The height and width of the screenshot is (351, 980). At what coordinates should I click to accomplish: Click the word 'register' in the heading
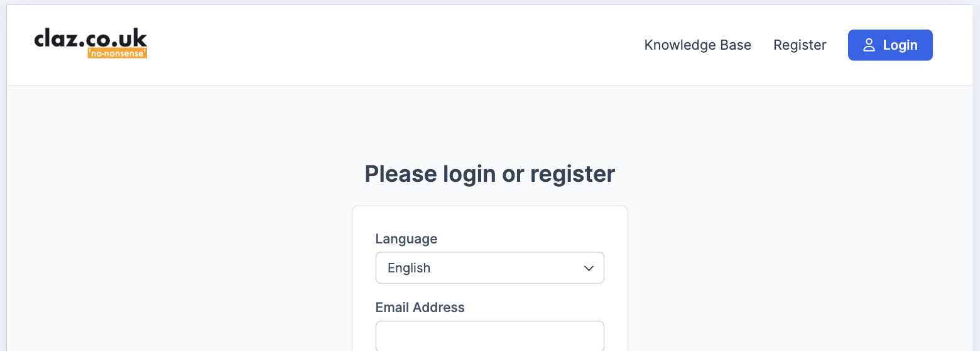572,174
